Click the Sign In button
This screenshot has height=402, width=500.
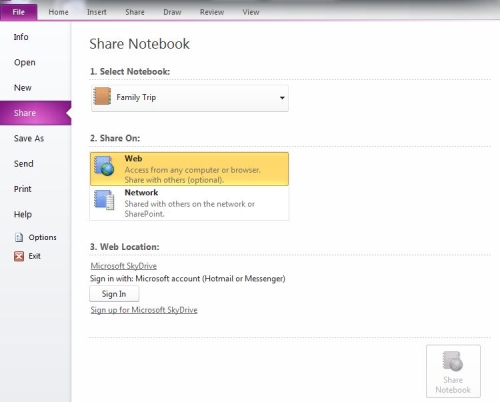click(x=114, y=294)
